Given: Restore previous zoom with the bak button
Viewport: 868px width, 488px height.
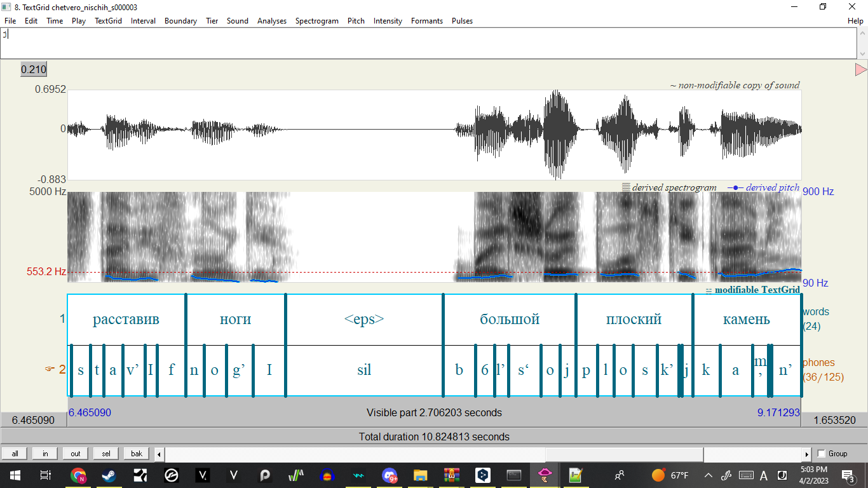Looking at the screenshot, I should coord(136,453).
